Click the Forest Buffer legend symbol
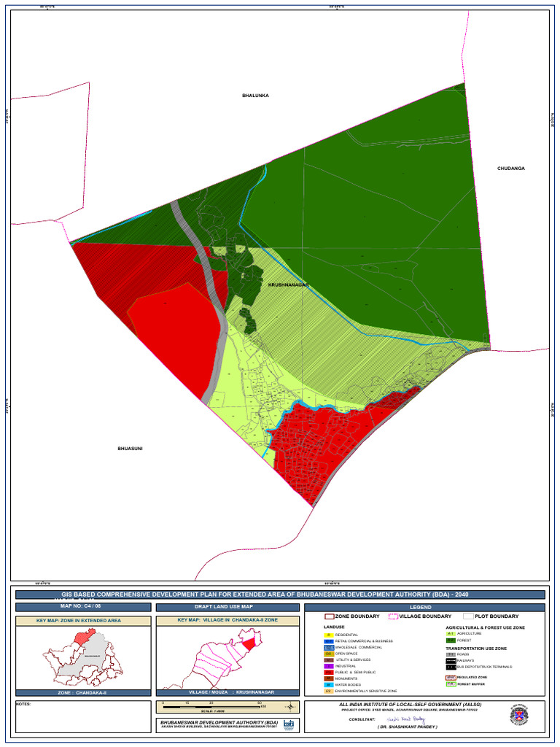Image resolution: width=560 pixels, height=747 pixels. (451, 685)
